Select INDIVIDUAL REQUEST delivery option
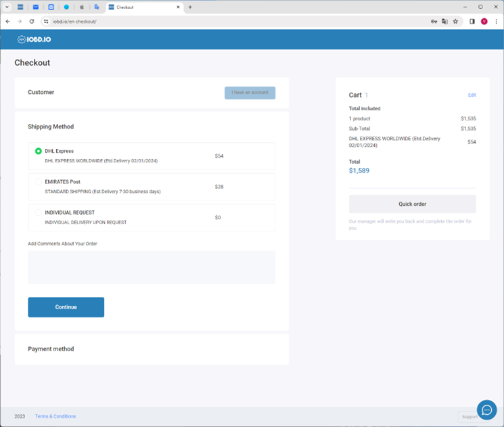Image resolution: width=504 pixels, height=427 pixels. tap(39, 212)
